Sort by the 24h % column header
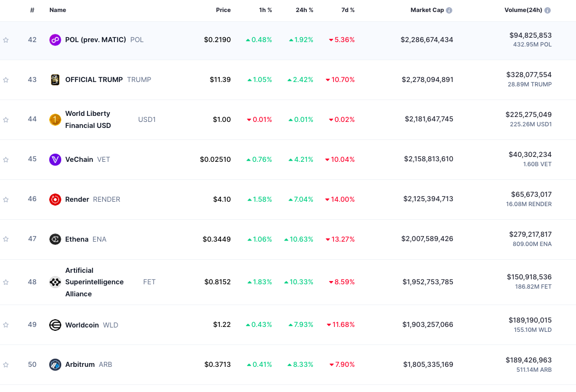The height and width of the screenshot is (392, 576). pyautogui.click(x=305, y=10)
